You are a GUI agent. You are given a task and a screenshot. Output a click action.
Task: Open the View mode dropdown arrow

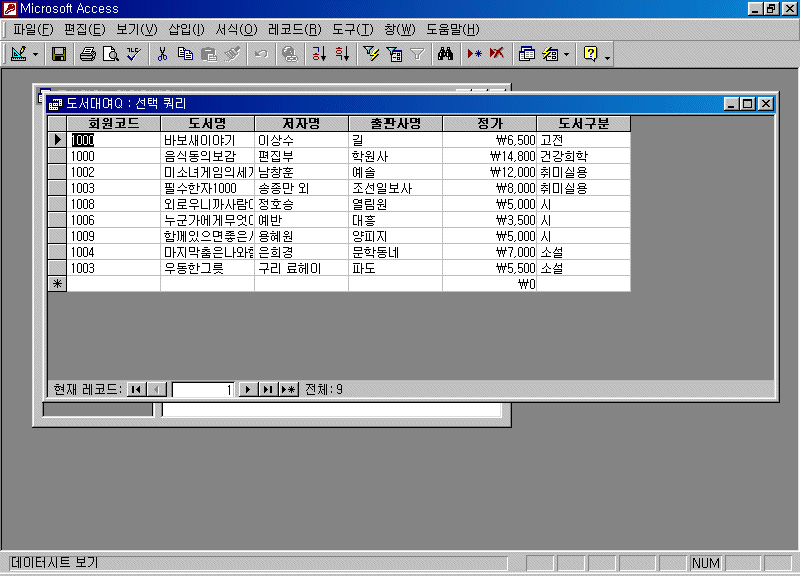pyautogui.click(x=35, y=54)
